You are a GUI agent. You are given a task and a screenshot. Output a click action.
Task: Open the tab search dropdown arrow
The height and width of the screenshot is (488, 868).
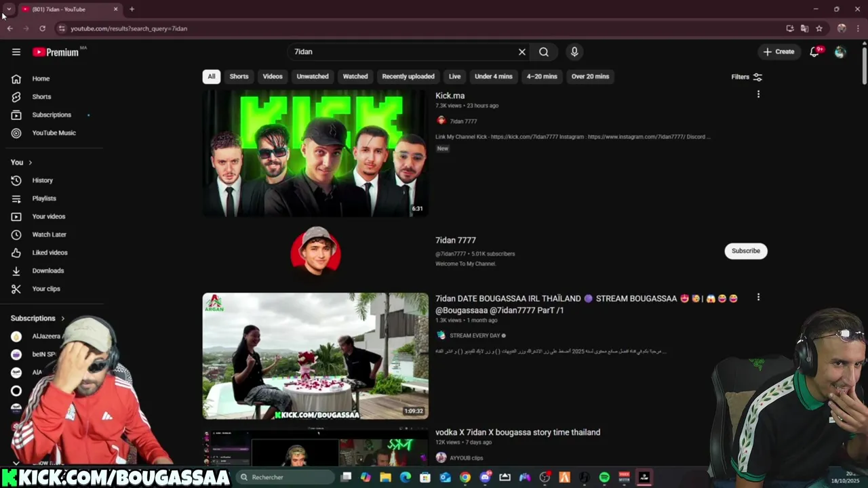pos(9,9)
